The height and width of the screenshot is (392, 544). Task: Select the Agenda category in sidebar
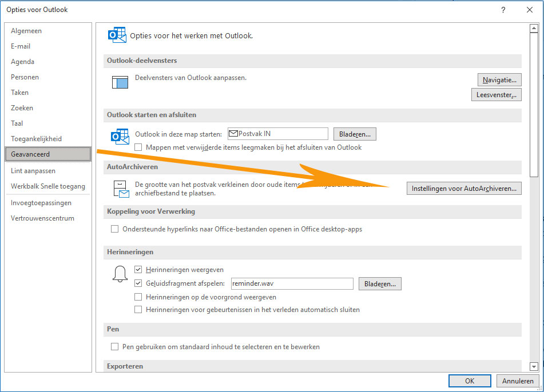point(22,62)
